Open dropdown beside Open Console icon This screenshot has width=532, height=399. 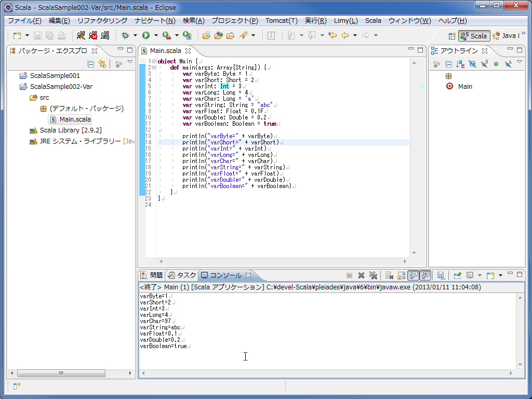[x=500, y=275]
